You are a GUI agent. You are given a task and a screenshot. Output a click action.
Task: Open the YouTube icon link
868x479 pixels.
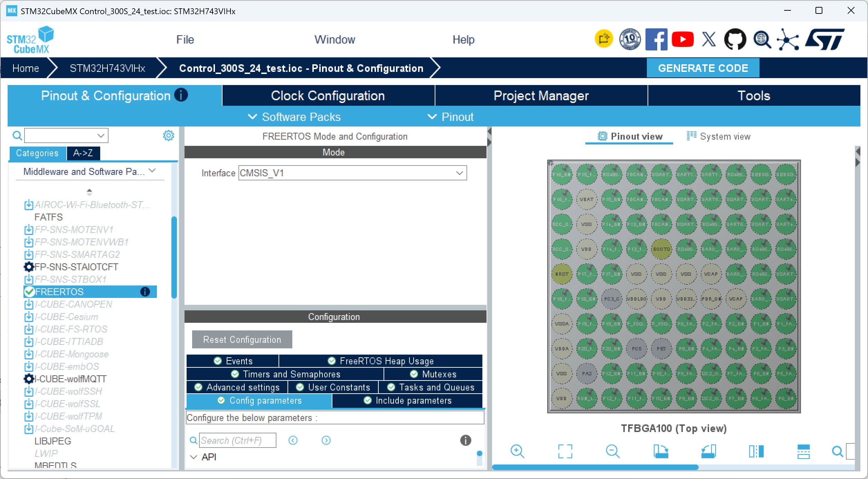coord(682,39)
